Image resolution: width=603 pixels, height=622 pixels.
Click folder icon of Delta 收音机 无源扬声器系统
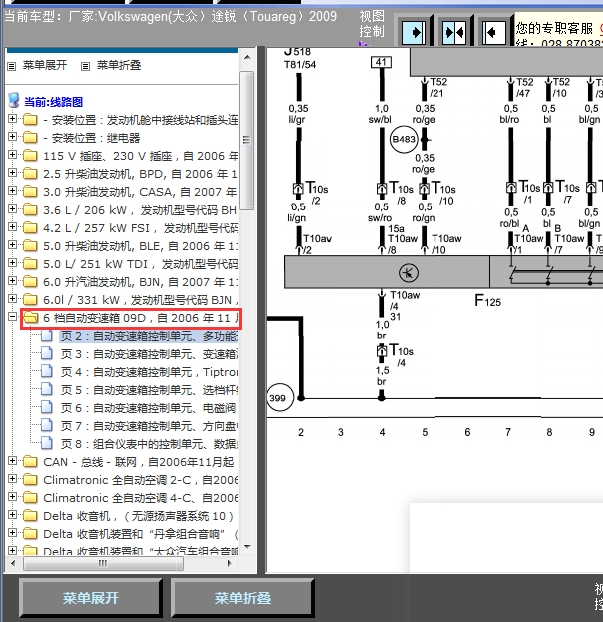30,516
